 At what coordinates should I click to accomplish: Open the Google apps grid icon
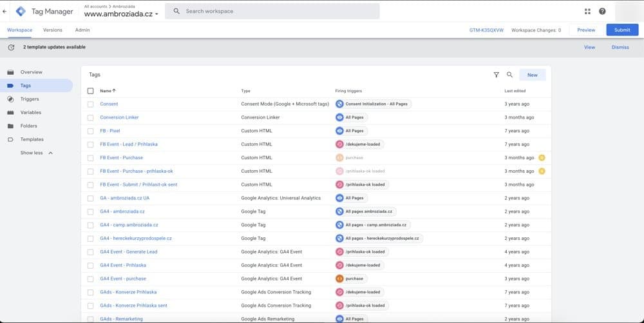click(x=587, y=12)
